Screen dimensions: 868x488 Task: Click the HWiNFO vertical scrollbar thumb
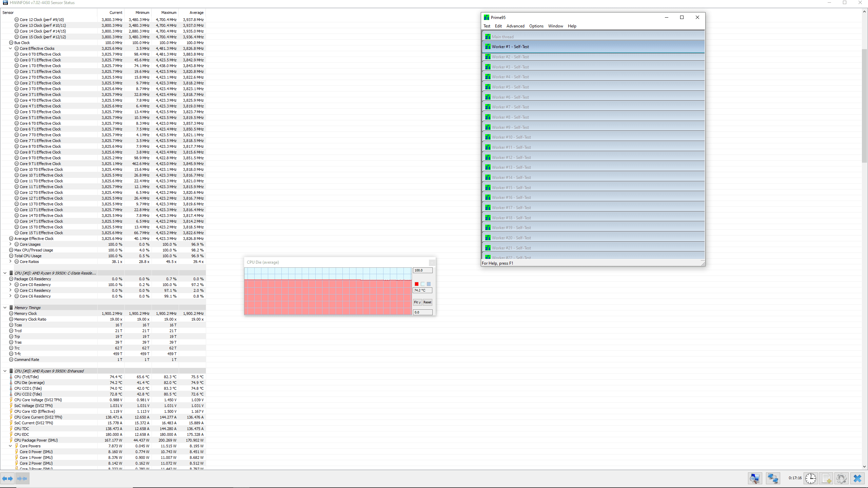865,106
